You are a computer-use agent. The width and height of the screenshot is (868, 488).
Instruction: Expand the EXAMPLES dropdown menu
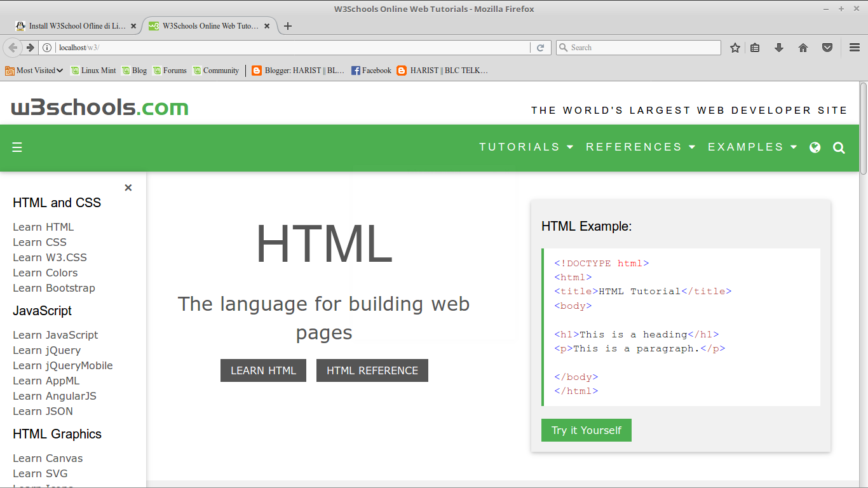click(x=752, y=147)
